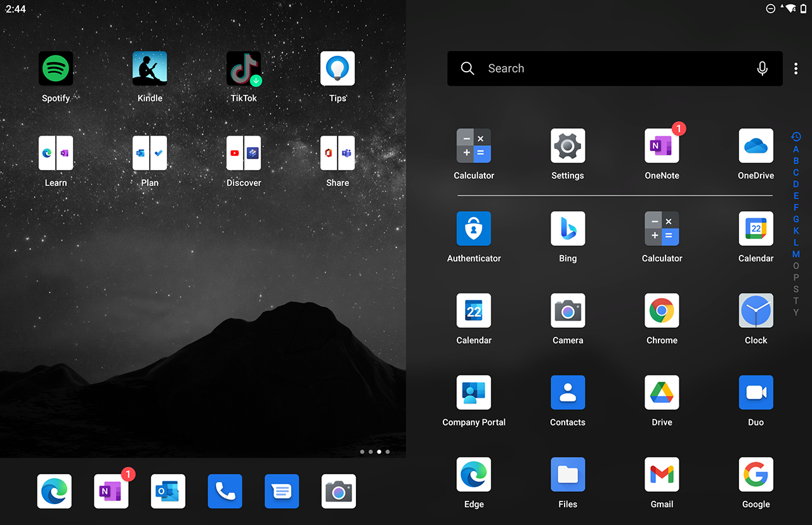Open Camera in the app drawer
This screenshot has width=812, height=525.
(568, 310)
